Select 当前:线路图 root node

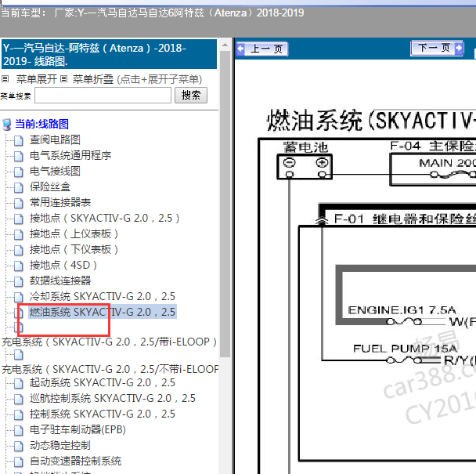[x=42, y=124]
